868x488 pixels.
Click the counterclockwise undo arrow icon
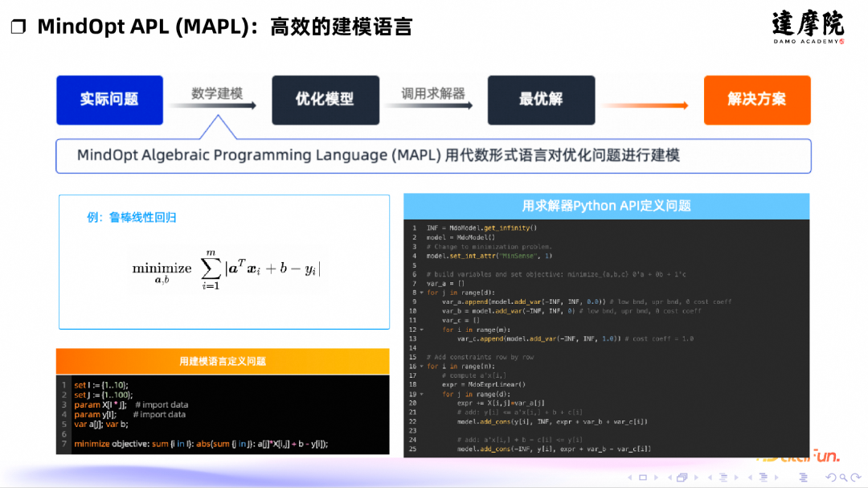[x=831, y=477]
